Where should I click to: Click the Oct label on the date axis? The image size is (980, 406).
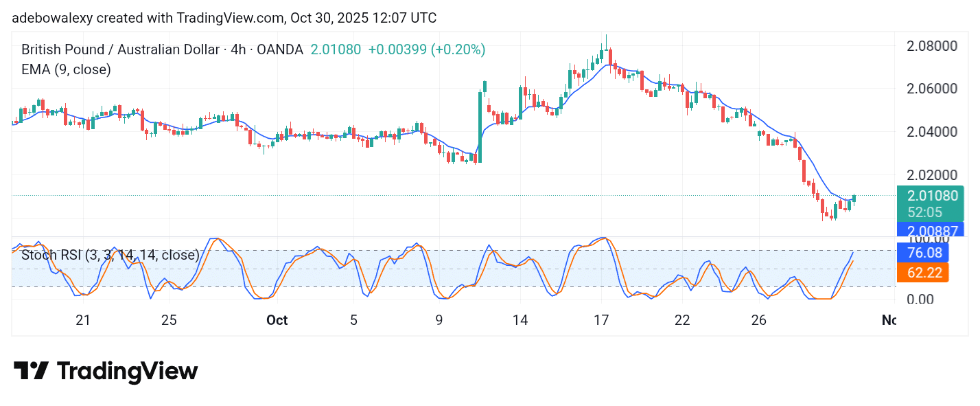click(x=277, y=320)
